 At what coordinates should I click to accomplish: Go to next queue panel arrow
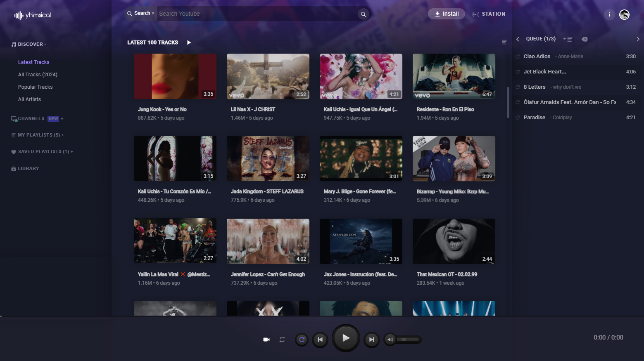point(638,39)
